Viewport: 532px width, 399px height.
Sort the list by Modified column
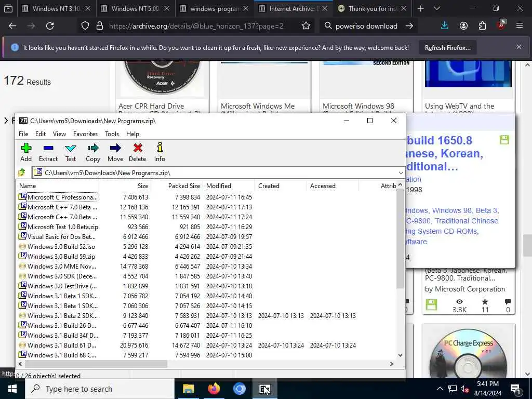229,186
